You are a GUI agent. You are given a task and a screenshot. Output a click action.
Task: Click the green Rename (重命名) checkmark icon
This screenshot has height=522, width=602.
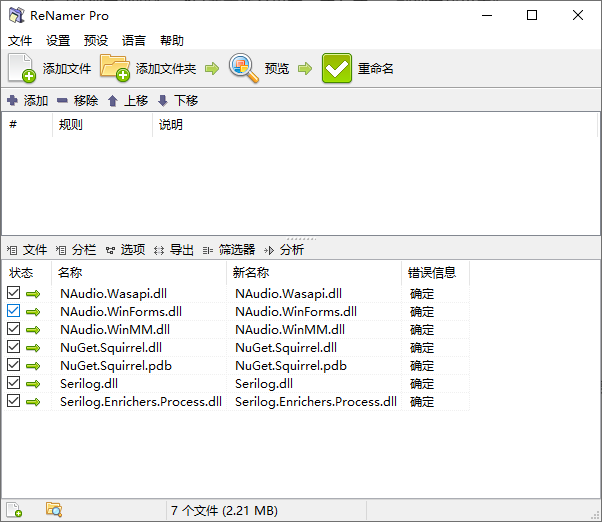click(x=337, y=68)
